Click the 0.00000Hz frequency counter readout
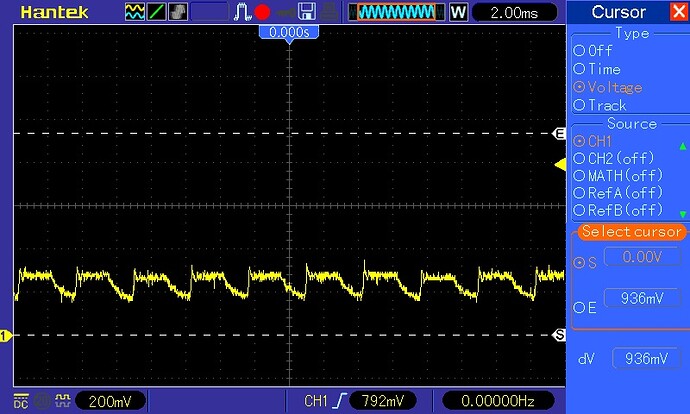690x414 pixels. 498,401
